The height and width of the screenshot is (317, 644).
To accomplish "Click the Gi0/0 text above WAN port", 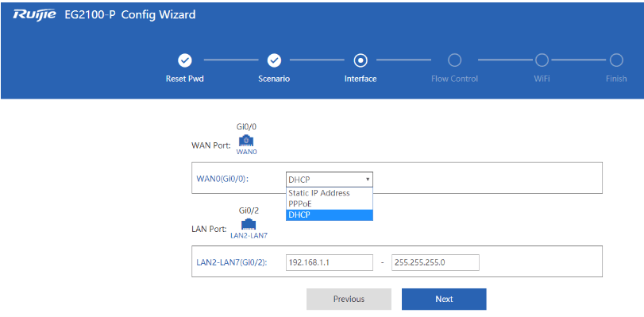I will [246, 126].
